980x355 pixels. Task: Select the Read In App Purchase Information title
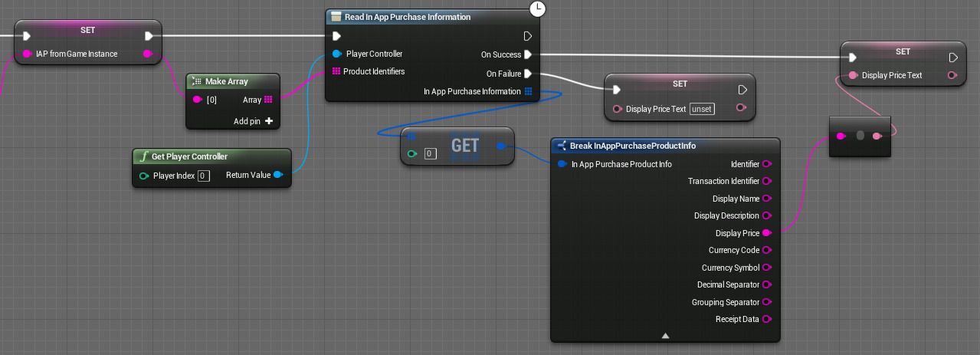click(x=408, y=17)
